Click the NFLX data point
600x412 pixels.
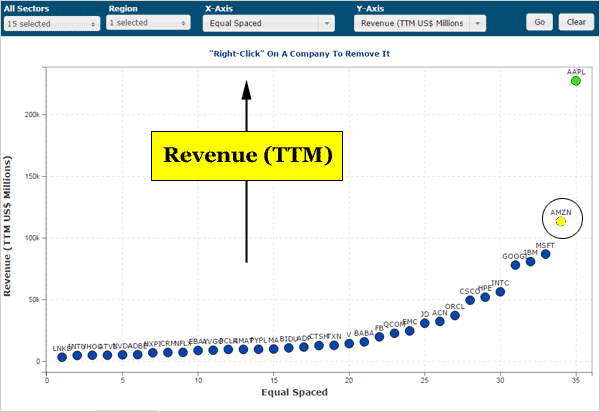183,352
